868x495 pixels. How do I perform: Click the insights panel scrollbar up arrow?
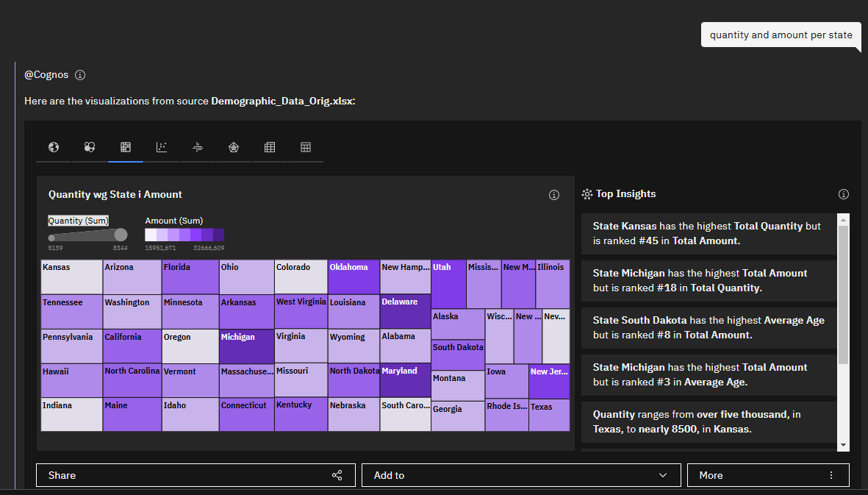(844, 220)
